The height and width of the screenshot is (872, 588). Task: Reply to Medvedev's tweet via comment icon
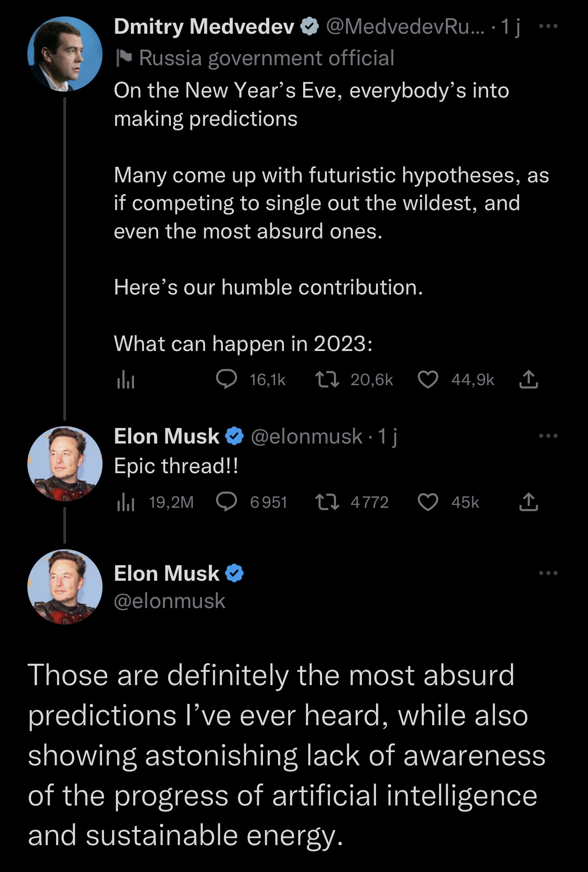point(227,379)
